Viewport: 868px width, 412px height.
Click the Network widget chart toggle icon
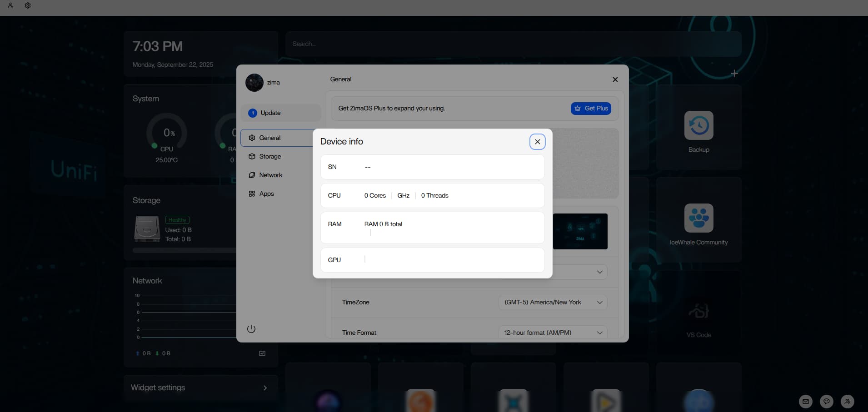[262, 353]
